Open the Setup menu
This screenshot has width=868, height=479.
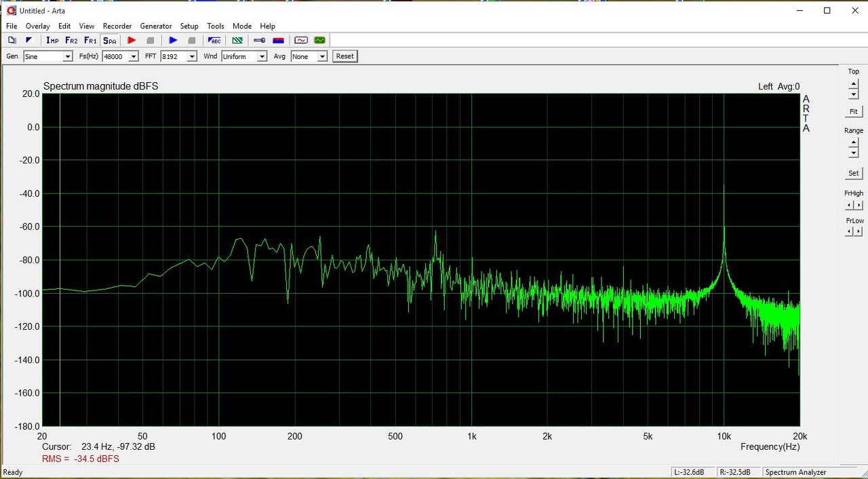pos(189,26)
